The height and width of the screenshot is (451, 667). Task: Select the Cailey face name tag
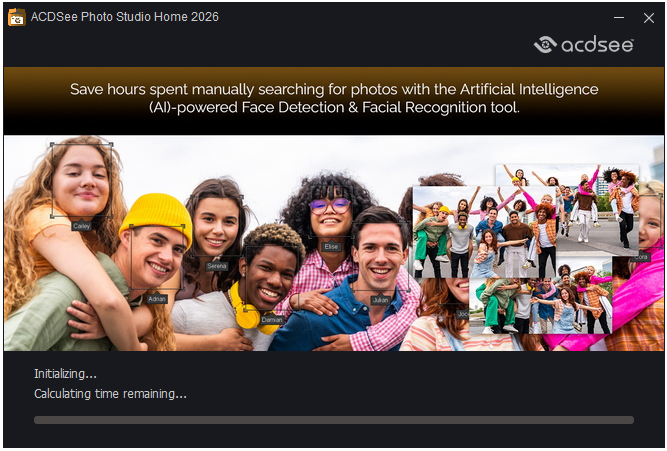pyautogui.click(x=81, y=226)
